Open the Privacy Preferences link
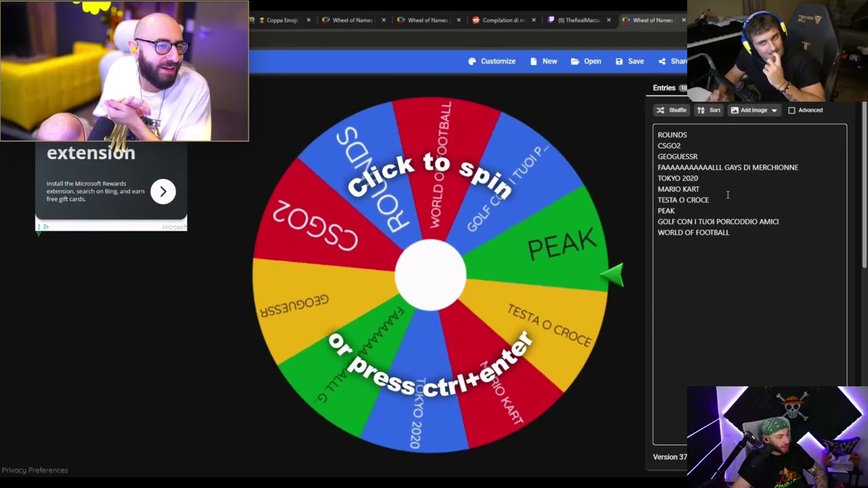Screen dimensions: 868x488 35,470
